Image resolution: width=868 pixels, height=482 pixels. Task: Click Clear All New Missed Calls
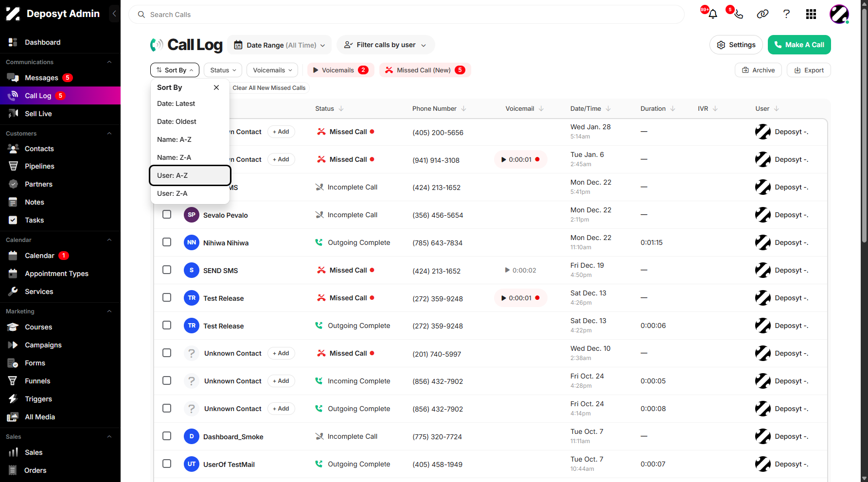point(269,88)
